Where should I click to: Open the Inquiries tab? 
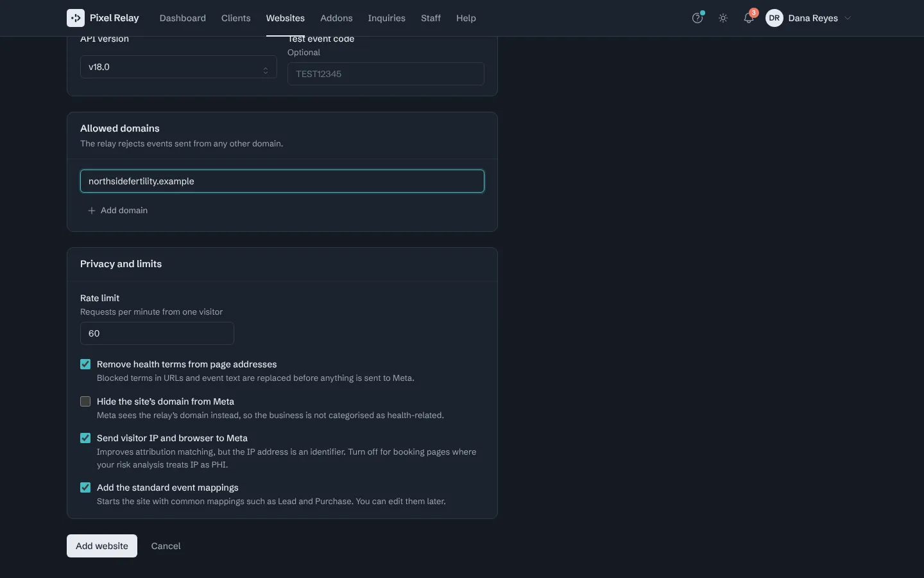(386, 18)
